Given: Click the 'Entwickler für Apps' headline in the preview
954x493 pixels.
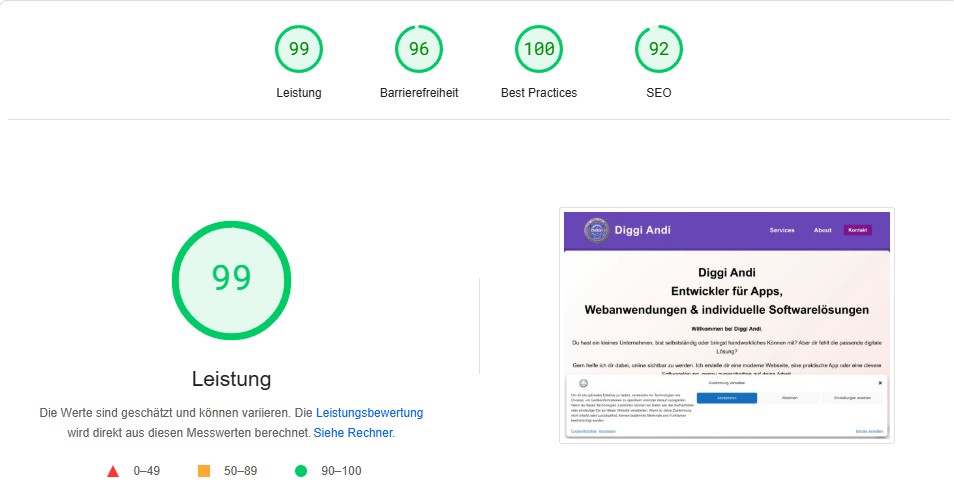Looking at the screenshot, I should (x=726, y=290).
